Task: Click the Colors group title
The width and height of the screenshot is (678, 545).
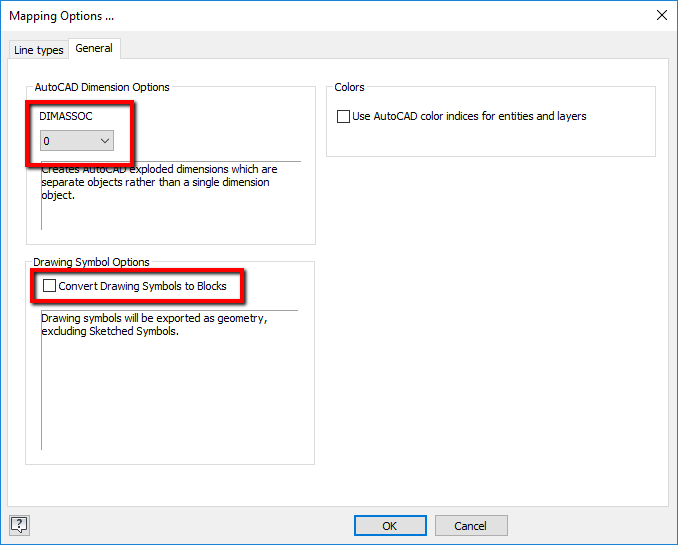Action: coord(349,87)
